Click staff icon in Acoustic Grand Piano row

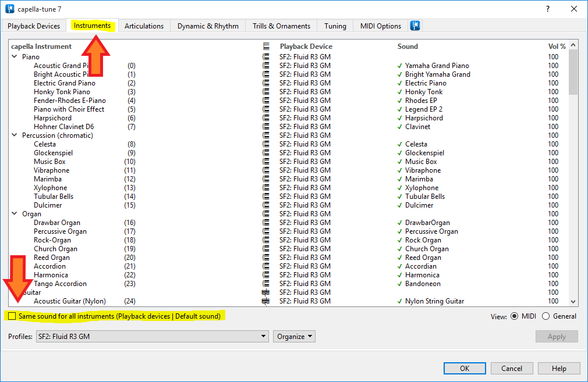(x=265, y=66)
